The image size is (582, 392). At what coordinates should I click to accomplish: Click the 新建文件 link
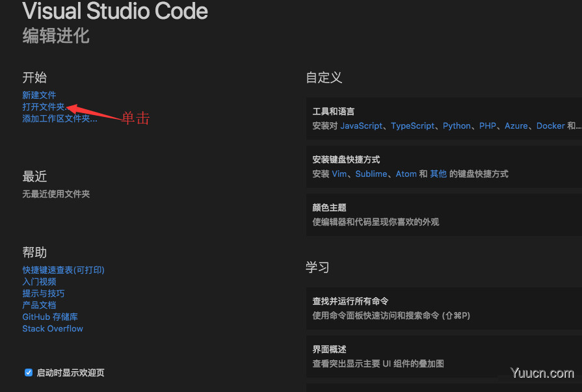coord(39,95)
